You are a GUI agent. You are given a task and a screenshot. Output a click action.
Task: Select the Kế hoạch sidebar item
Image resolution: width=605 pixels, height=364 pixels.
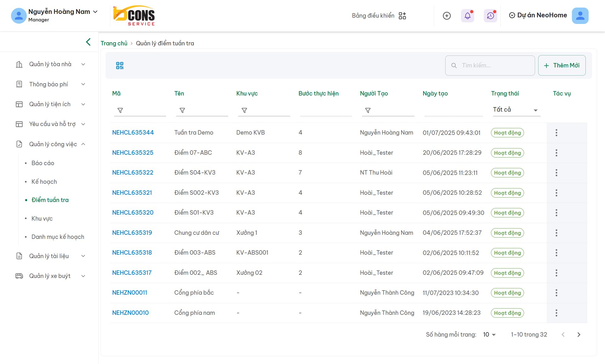pyautogui.click(x=44, y=182)
